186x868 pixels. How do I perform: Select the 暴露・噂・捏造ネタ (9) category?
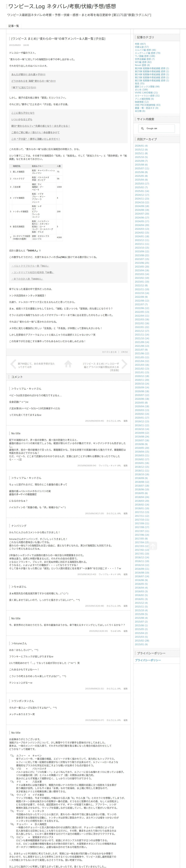(x=146, y=108)
